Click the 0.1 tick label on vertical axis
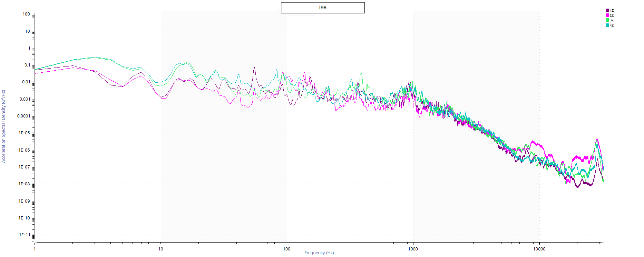The image size is (644, 257). [27, 65]
